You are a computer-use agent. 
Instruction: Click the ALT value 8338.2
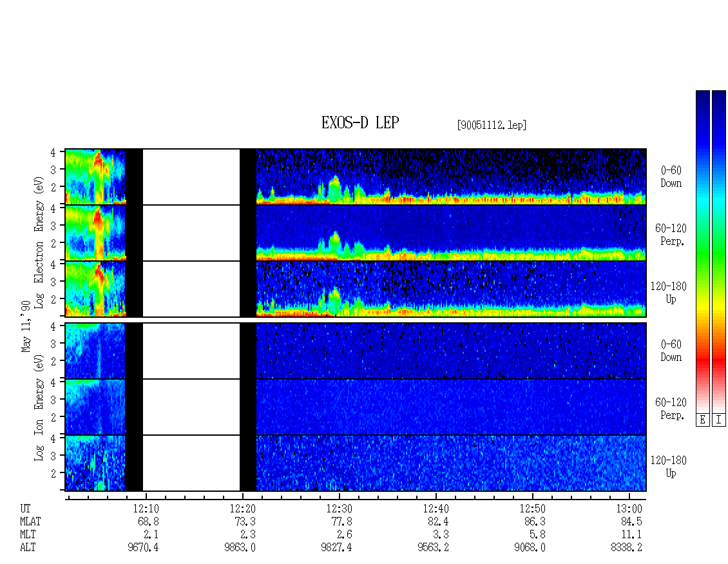pyautogui.click(x=626, y=548)
